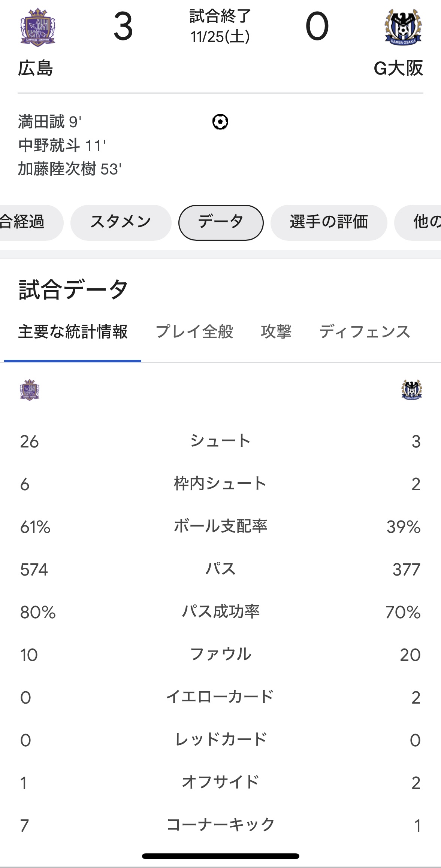Tap the Gamba Osaka crest in header

pyautogui.click(x=403, y=27)
